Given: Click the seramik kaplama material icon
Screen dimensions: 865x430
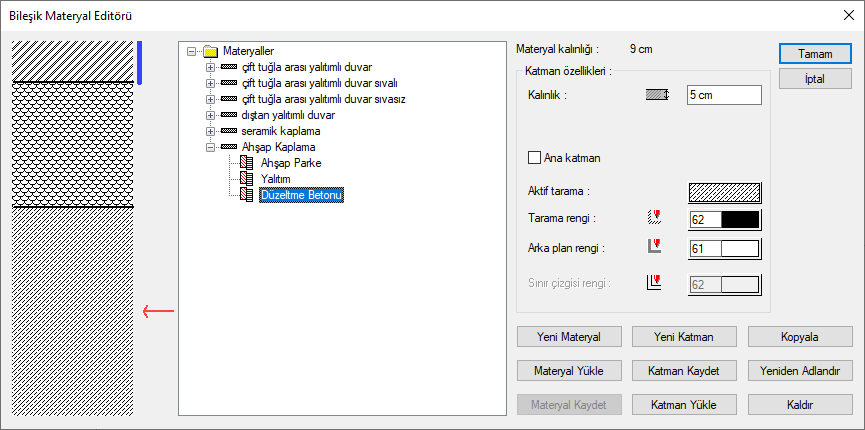Looking at the screenshot, I should click(229, 131).
